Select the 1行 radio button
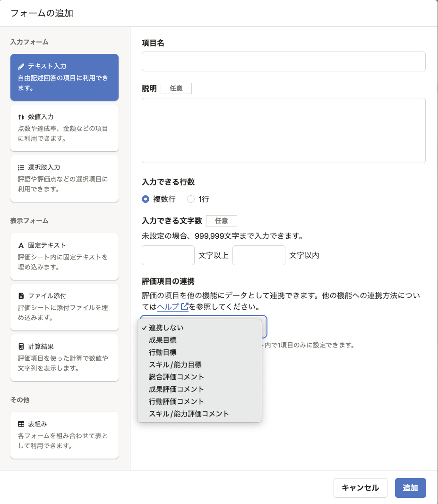Screen dimensions: 438x504 click(x=191, y=199)
